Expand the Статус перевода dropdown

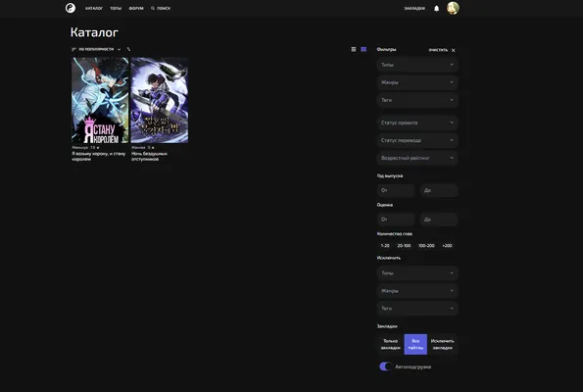(x=417, y=140)
